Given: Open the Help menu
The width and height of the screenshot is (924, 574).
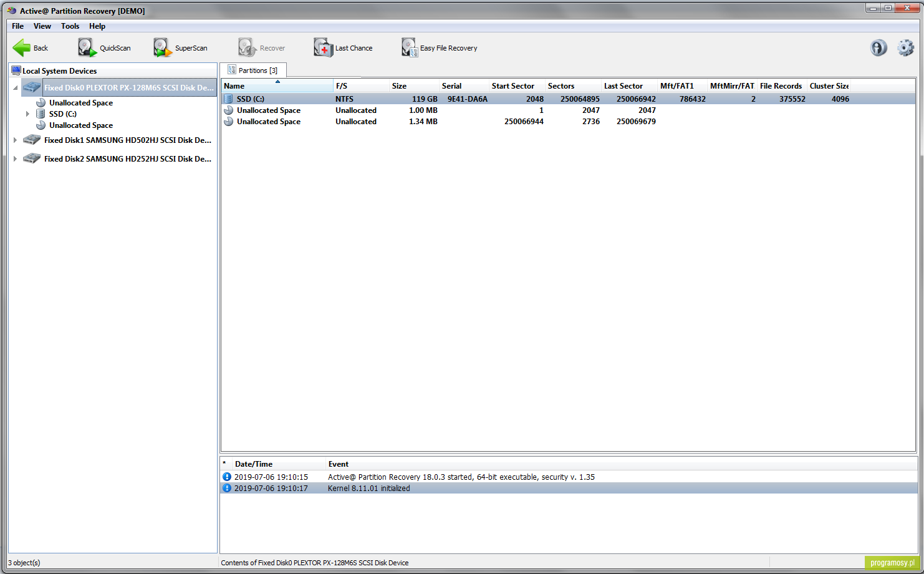Looking at the screenshot, I should (x=97, y=26).
